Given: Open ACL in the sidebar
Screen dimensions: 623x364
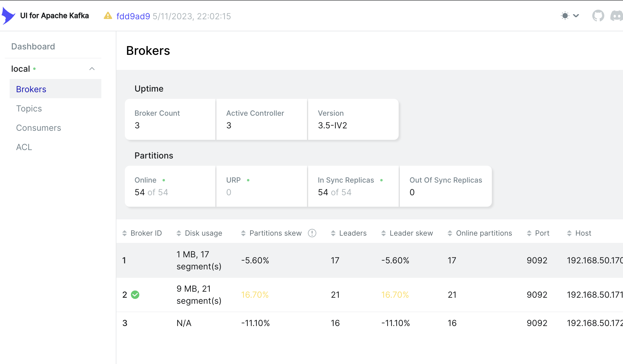Looking at the screenshot, I should [x=24, y=147].
